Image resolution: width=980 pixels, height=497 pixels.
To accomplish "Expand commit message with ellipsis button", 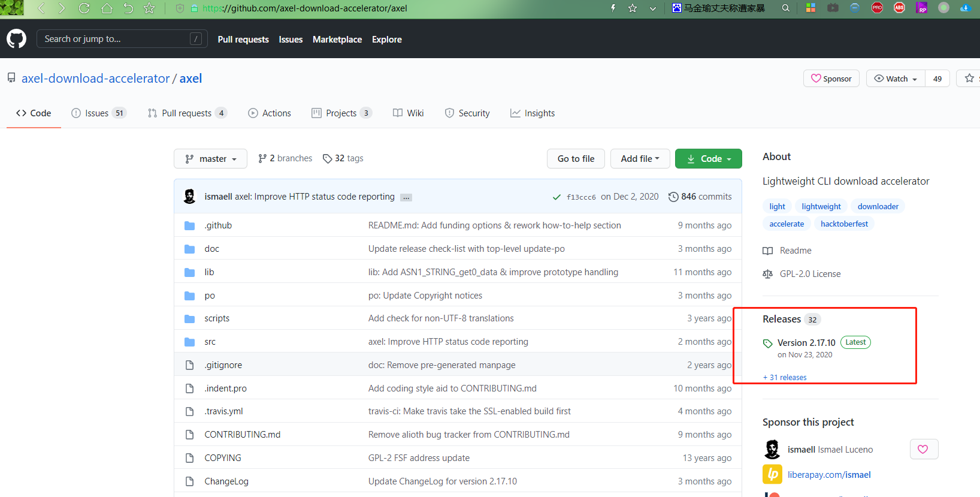I will point(406,197).
